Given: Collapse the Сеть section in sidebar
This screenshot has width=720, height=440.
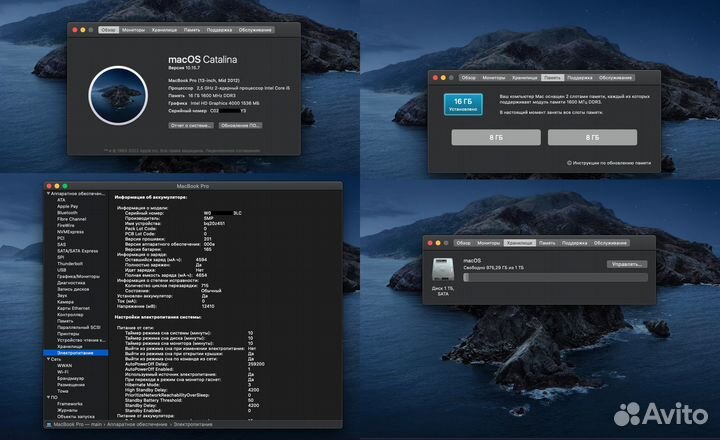Looking at the screenshot, I should coord(48,359).
